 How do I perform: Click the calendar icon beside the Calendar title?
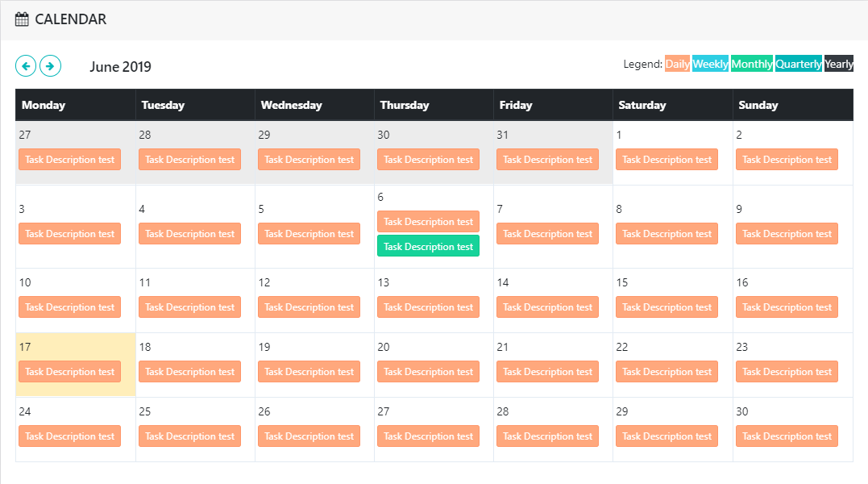pyautogui.click(x=23, y=19)
